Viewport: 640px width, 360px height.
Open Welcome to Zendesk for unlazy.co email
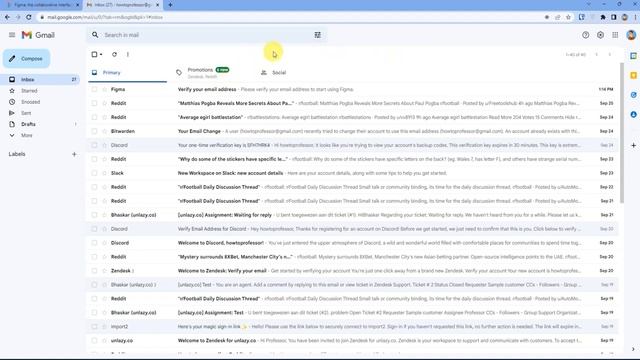pos(353,340)
